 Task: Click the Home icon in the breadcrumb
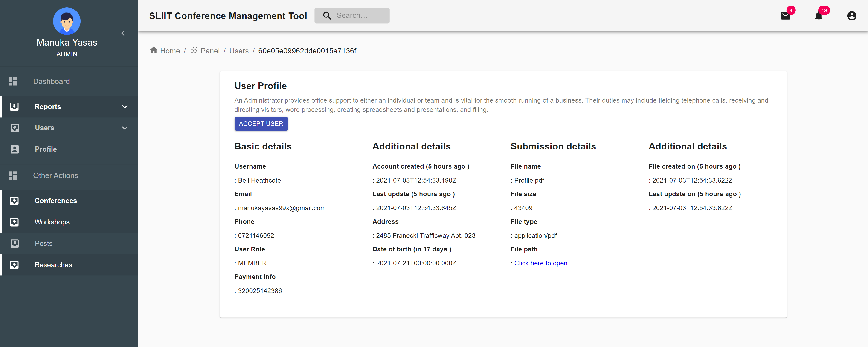(x=154, y=50)
